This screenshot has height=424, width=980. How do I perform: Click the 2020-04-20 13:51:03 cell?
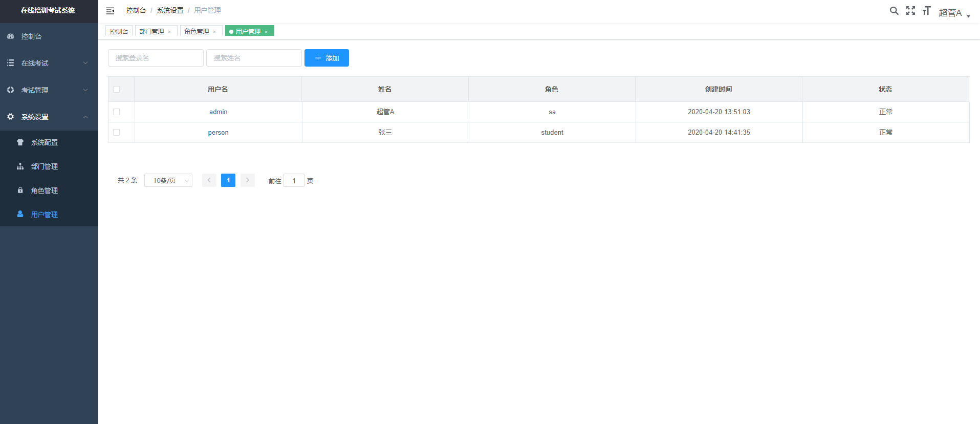pos(719,112)
